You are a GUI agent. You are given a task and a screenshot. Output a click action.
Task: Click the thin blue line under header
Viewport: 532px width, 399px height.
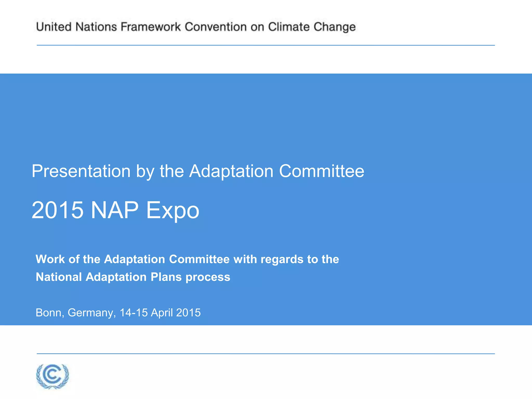[x=265, y=45]
